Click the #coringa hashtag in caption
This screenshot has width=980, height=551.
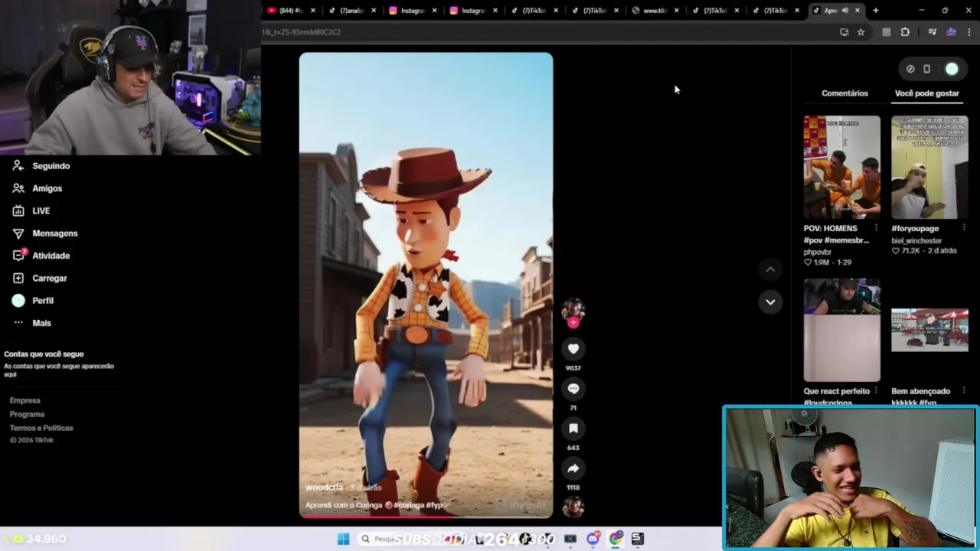click(409, 505)
